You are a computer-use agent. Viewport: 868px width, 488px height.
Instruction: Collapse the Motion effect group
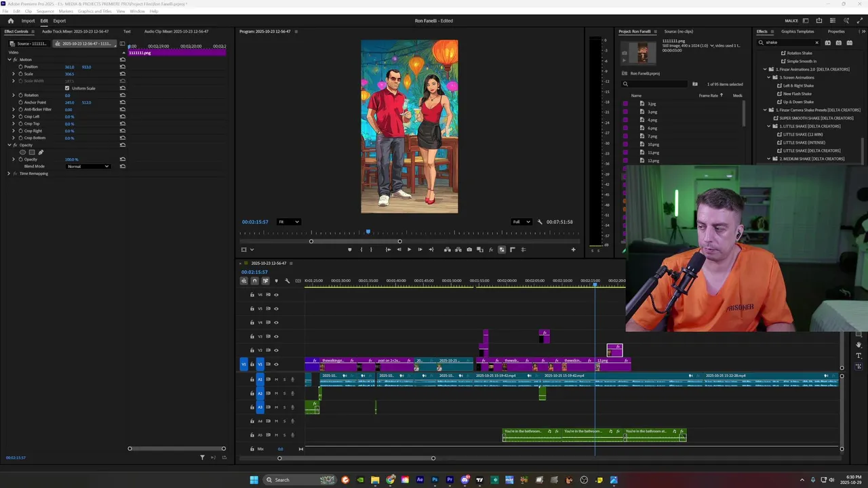pos(9,60)
